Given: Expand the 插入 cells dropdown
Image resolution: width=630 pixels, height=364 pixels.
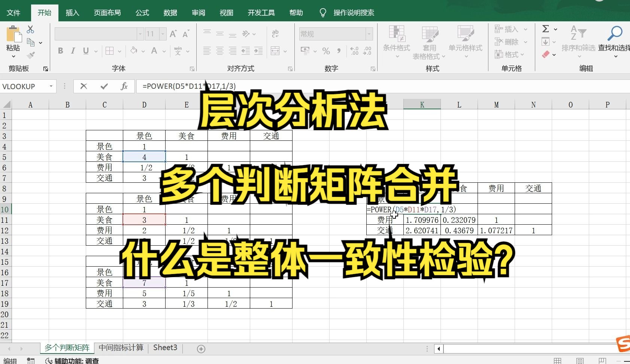Looking at the screenshot, I should 525,29.
